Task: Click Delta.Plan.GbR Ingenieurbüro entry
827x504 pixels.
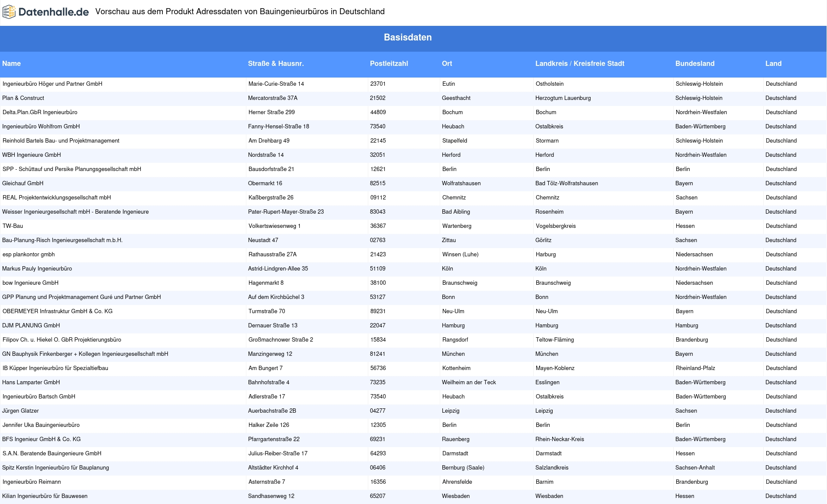Action: [40, 112]
